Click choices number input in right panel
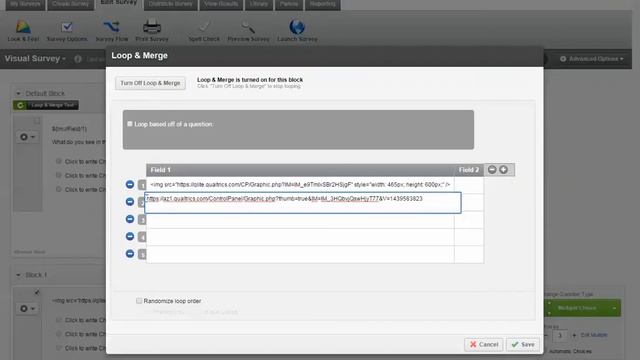The width and height of the screenshot is (640, 360). [x=560, y=335]
